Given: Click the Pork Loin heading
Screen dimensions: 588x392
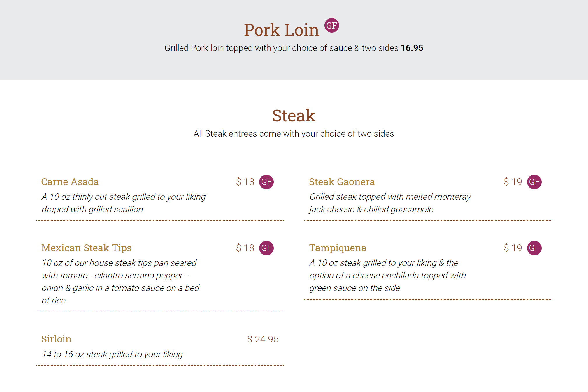Looking at the screenshot, I should [281, 30].
